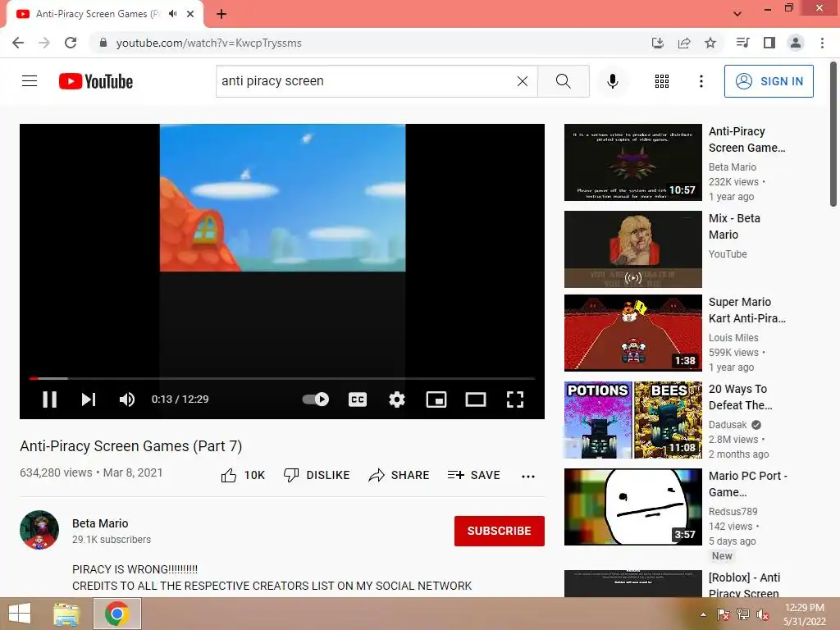840x630 pixels.
Task: Install app via address bar download icon
Action: pyautogui.click(x=658, y=43)
